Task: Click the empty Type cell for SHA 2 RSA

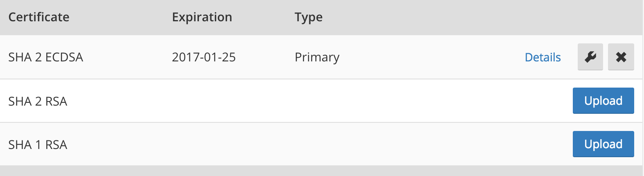Action: pos(317,101)
